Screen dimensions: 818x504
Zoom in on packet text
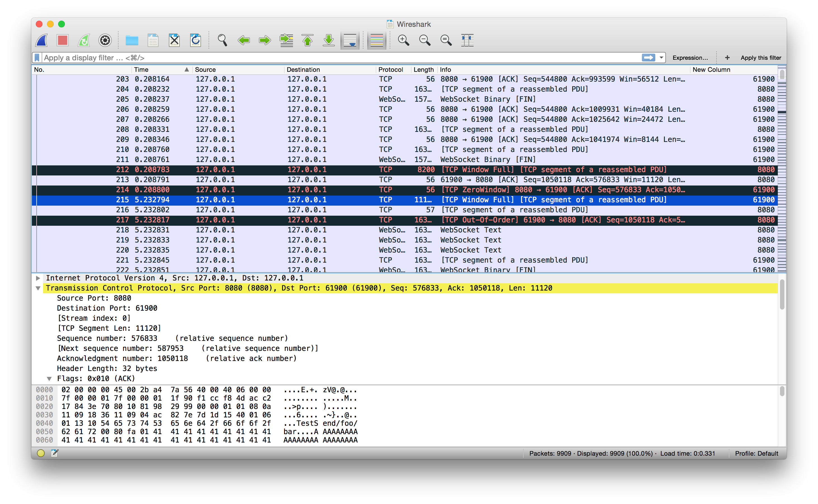click(403, 40)
